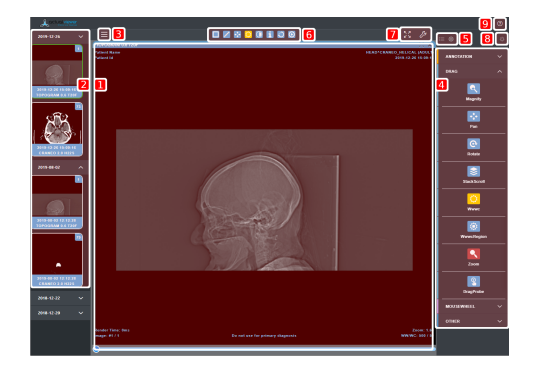This screenshot has width=535, height=377.
Task: Click the wrench tools icon
Action: click(x=423, y=34)
